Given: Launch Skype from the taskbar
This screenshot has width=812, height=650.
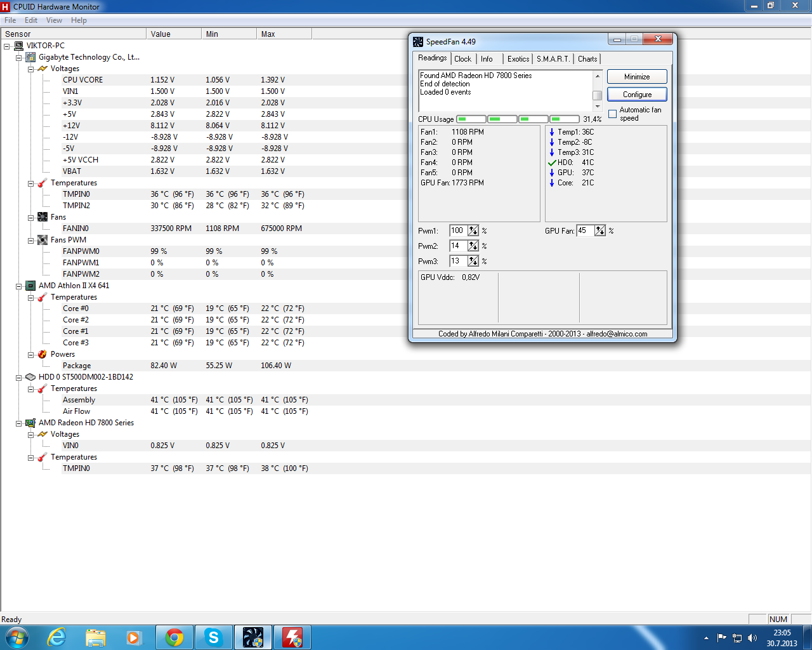Looking at the screenshot, I should pyautogui.click(x=213, y=637).
